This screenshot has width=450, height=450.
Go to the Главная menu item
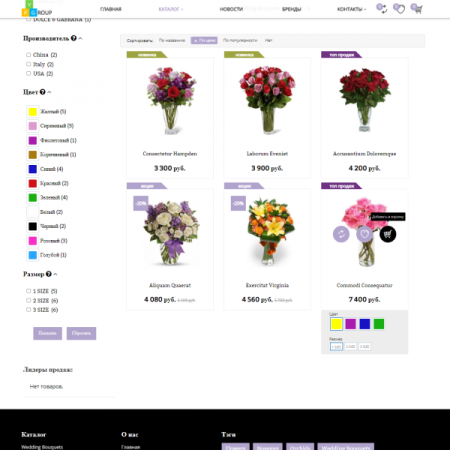click(111, 9)
